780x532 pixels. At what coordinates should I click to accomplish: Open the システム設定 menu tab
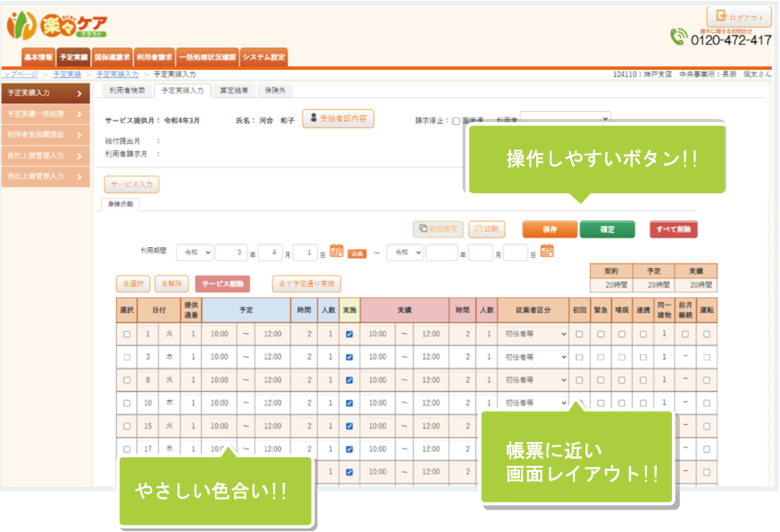pyautogui.click(x=263, y=58)
